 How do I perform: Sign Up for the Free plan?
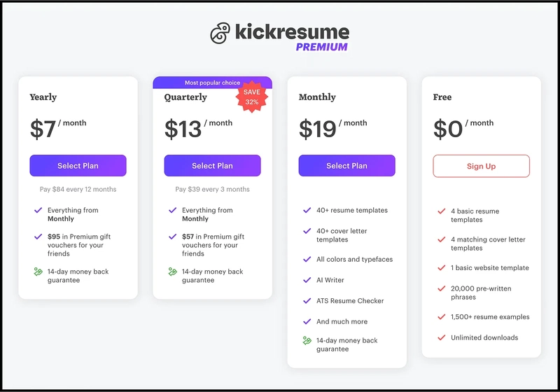[x=481, y=166]
